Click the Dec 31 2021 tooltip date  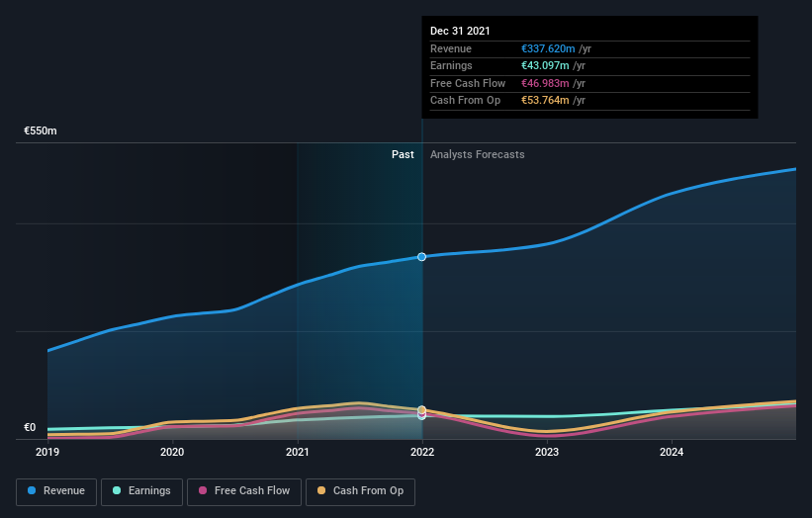coord(460,31)
